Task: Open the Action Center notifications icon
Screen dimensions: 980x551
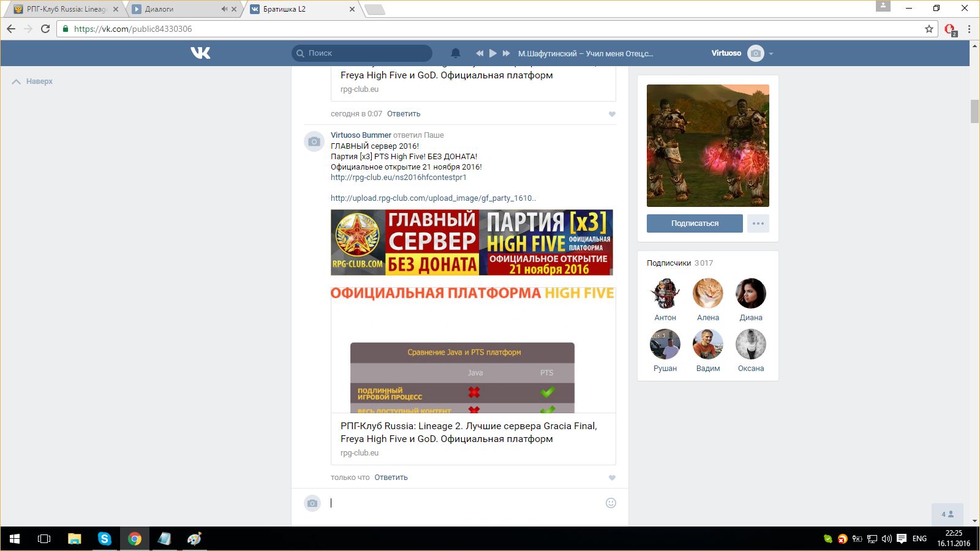Action: pos(902,539)
